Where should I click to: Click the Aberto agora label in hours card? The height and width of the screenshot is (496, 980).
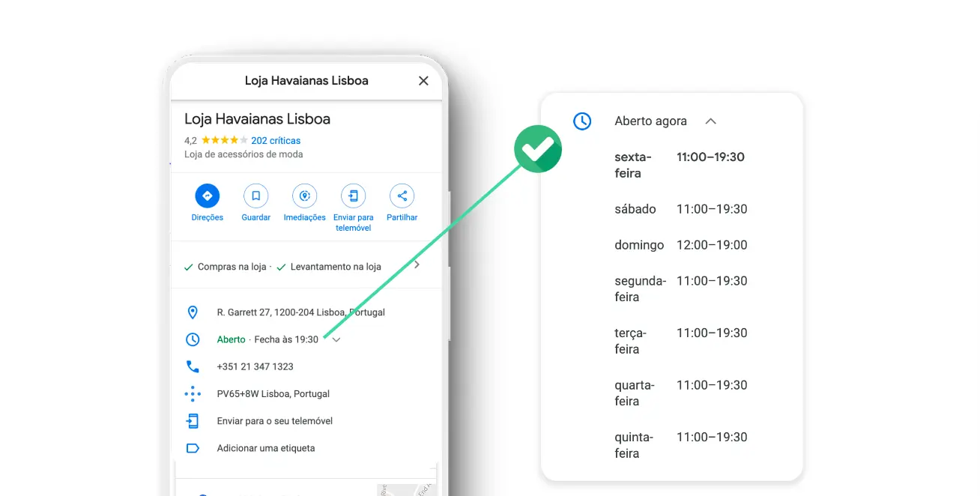tap(650, 121)
